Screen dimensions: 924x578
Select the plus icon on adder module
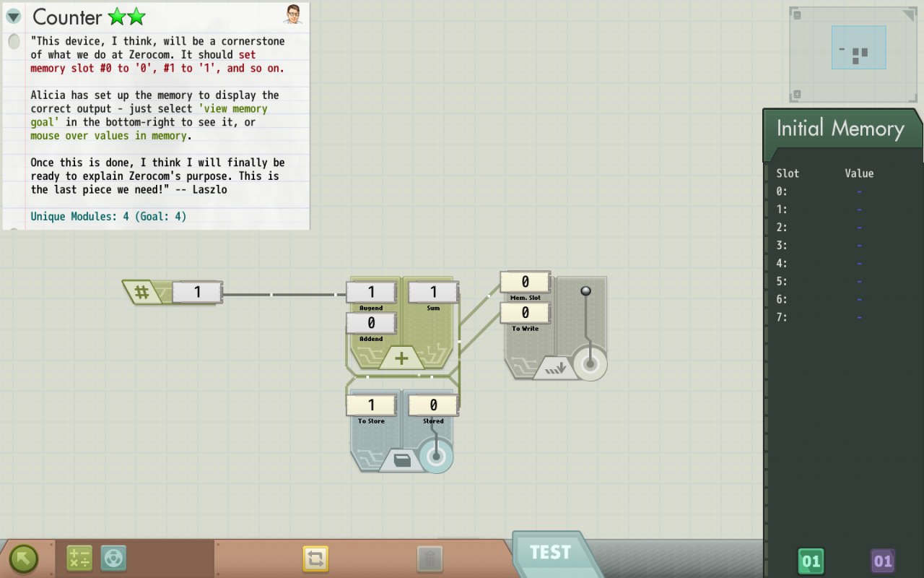coord(401,358)
